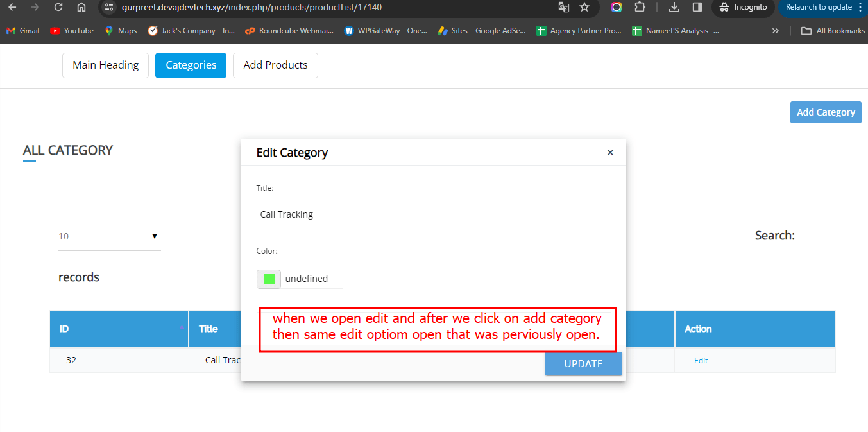Viewport: 868px width, 432px height.
Task: Switch to the Main Heading tab
Action: tap(105, 65)
